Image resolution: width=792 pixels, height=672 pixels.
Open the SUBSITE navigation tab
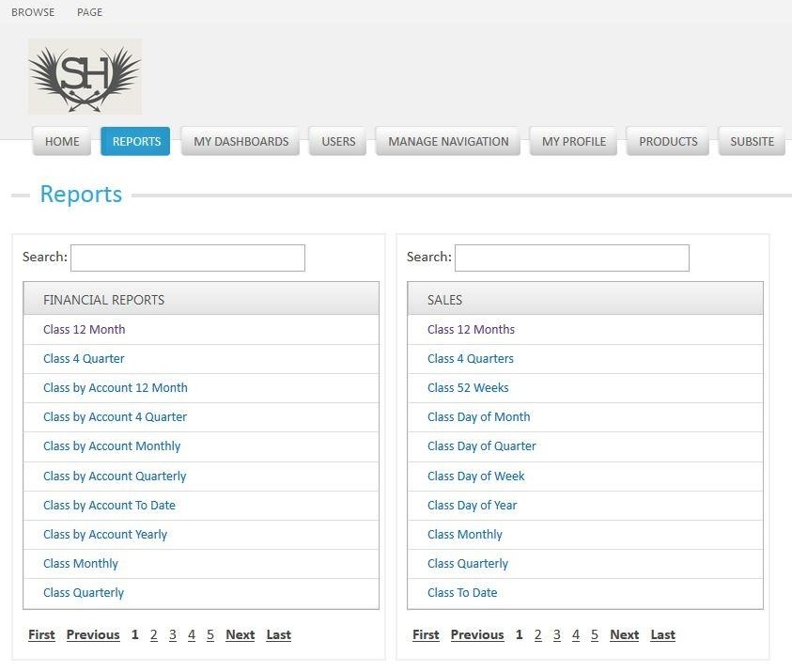[x=752, y=142]
